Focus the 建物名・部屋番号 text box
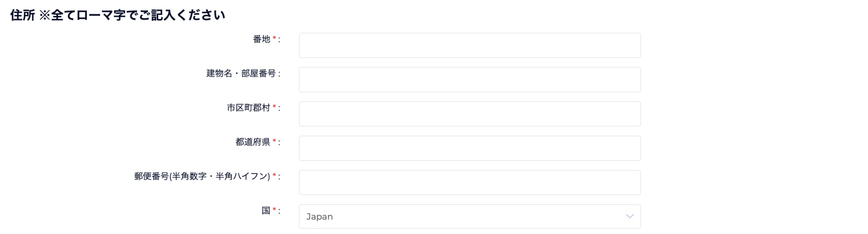 pyautogui.click(x=469, y=80)
